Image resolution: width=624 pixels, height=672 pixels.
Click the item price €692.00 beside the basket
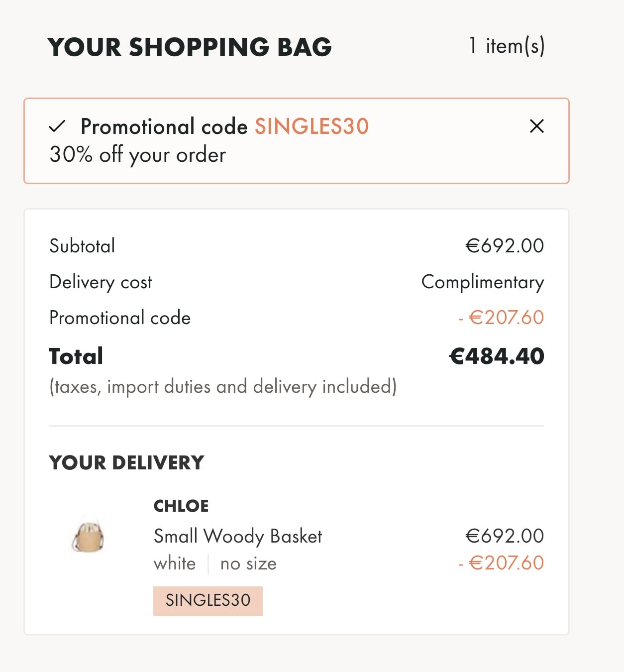tap(505, 536)
